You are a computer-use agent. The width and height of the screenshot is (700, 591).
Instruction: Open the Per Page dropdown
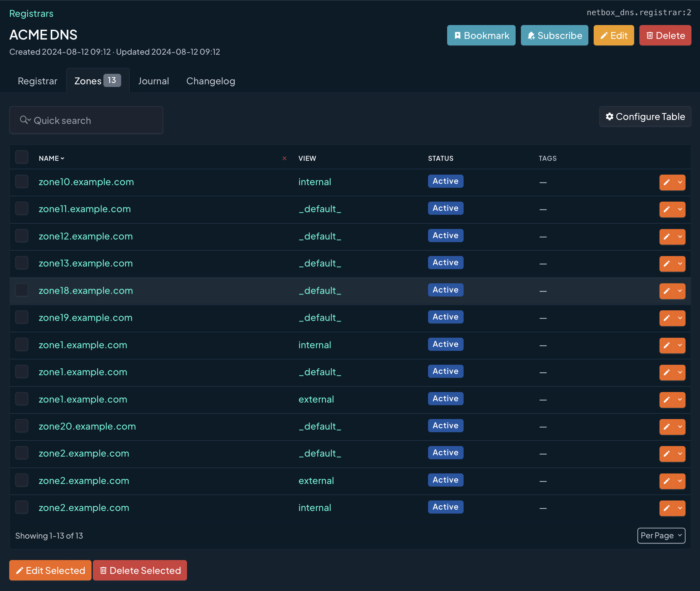(661, 535)
